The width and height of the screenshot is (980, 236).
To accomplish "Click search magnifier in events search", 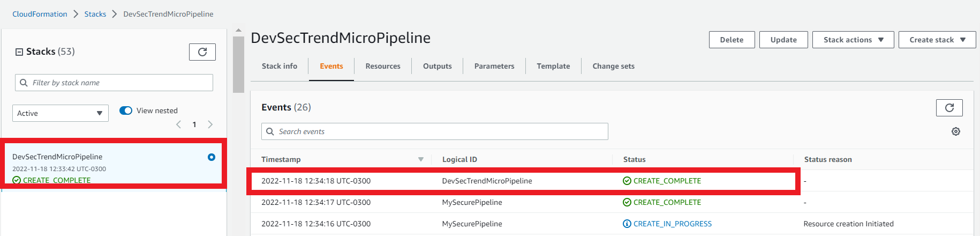I will tap(270, 131).
